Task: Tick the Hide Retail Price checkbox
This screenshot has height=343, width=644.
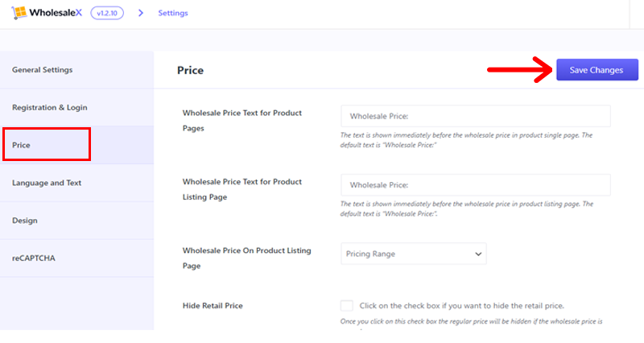Action: pyautogui.click(x=347, y=306)
